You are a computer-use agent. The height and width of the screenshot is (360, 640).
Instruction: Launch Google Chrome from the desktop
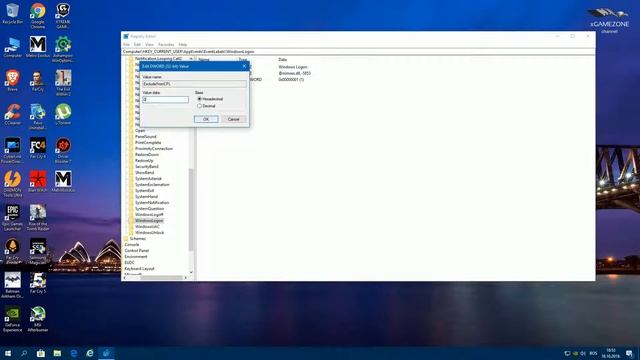(38, 16)
